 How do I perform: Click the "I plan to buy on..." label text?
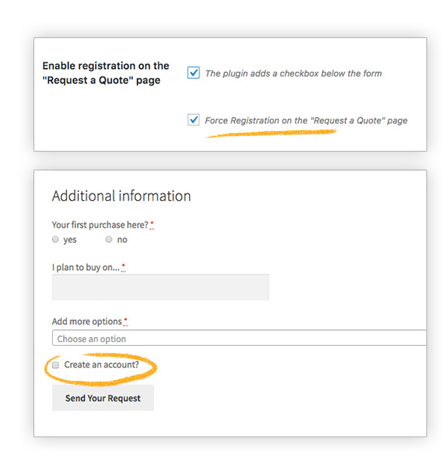86,268
